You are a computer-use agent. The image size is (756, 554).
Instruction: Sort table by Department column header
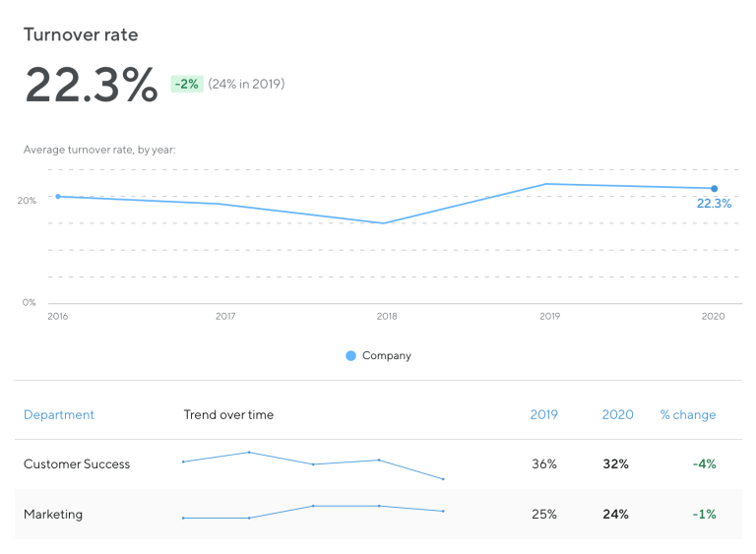[59, 414]
